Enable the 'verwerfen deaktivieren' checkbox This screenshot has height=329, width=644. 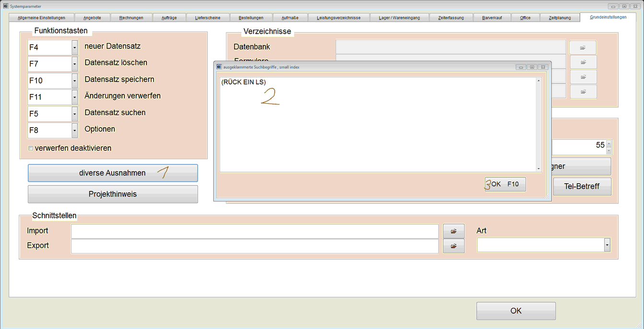point(31,149)
